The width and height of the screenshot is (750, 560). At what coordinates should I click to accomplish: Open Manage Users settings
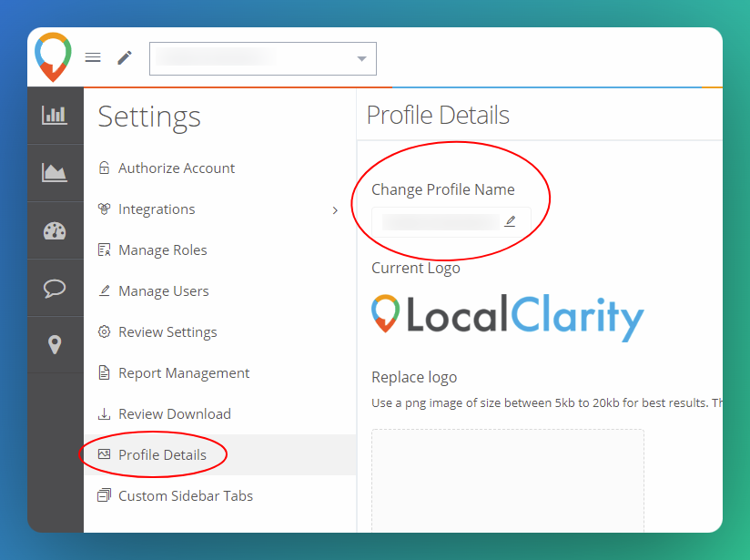[x=220, y=291]
